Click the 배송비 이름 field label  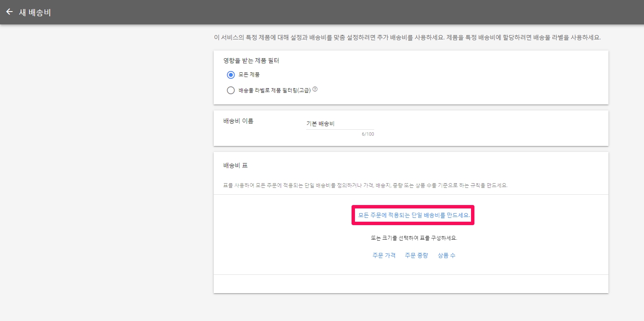click(x=238, y=121)
